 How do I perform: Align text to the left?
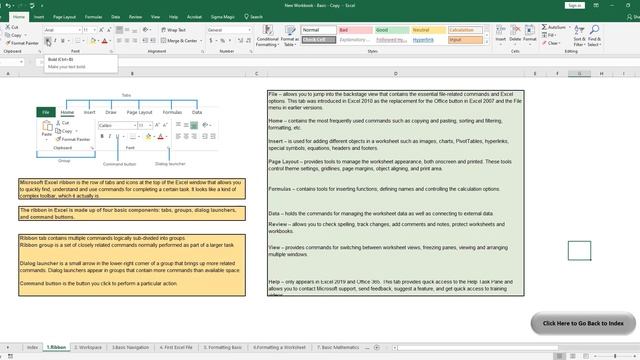pyautogui.click(x=119, y=41)
